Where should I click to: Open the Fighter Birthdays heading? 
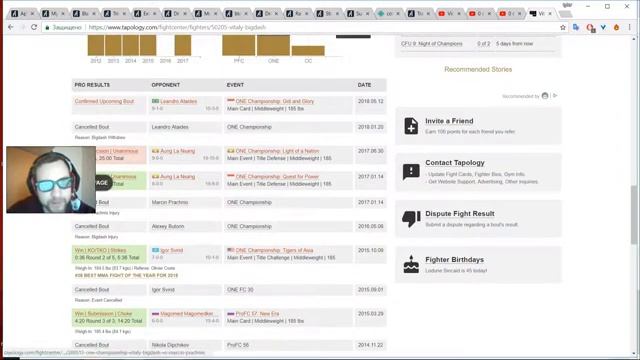454,260
